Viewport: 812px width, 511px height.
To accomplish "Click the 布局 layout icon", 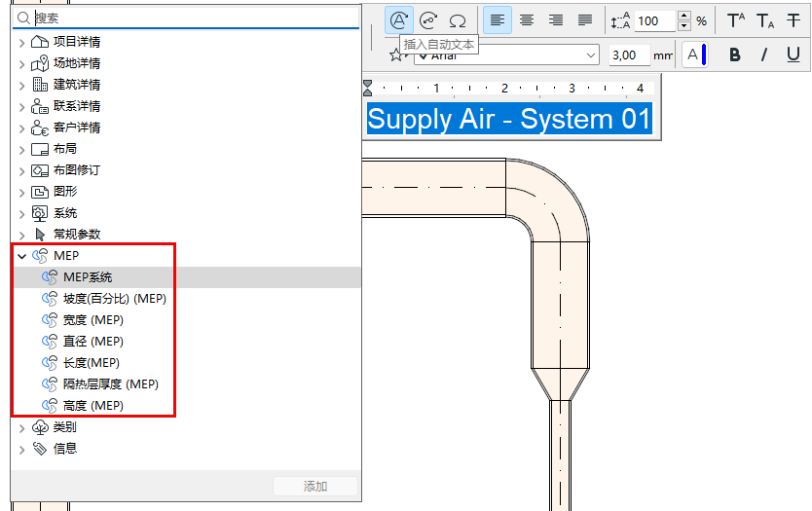I will 40,149.
